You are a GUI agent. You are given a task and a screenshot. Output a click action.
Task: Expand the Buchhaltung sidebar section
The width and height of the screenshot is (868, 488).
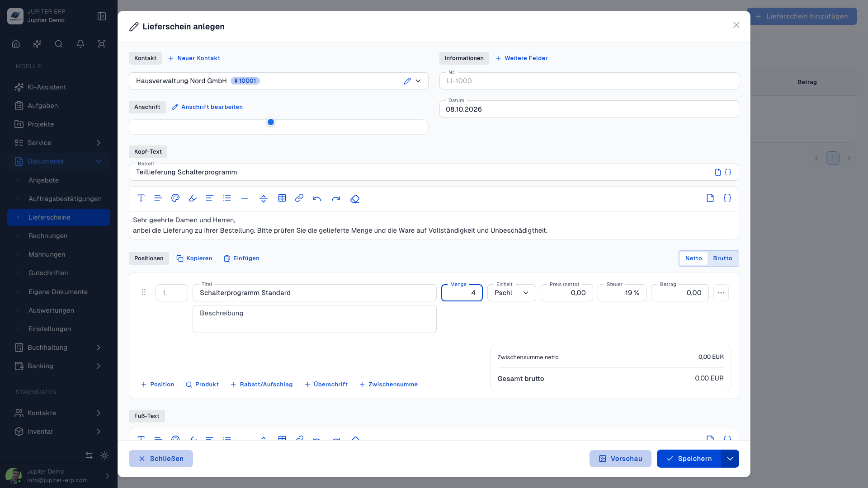click(59, 347)
